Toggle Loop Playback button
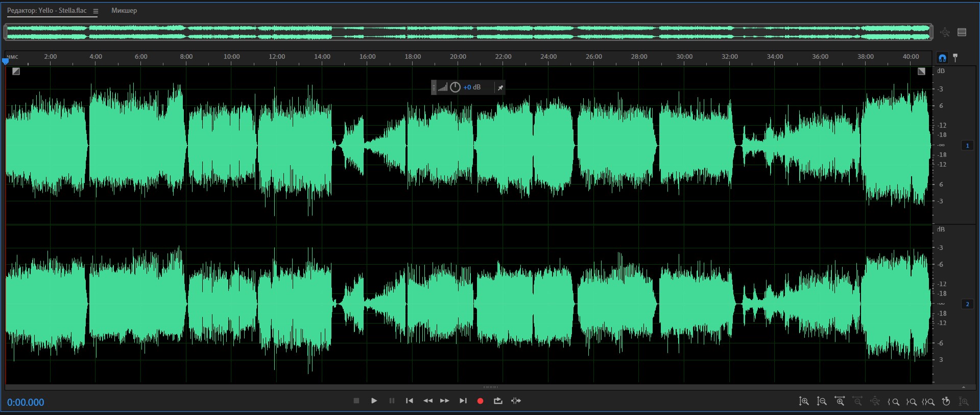The height and width of the screenshot is (415, 980). (x=498, y=401)
